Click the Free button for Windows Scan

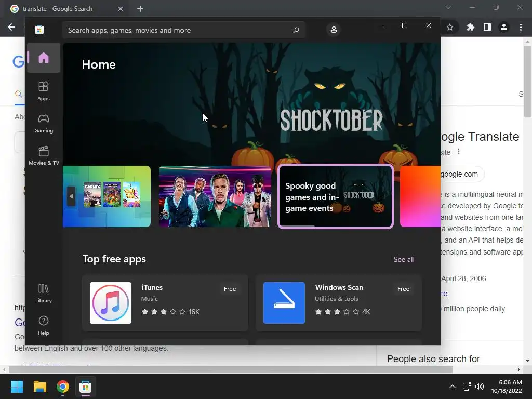pos(403,289)
